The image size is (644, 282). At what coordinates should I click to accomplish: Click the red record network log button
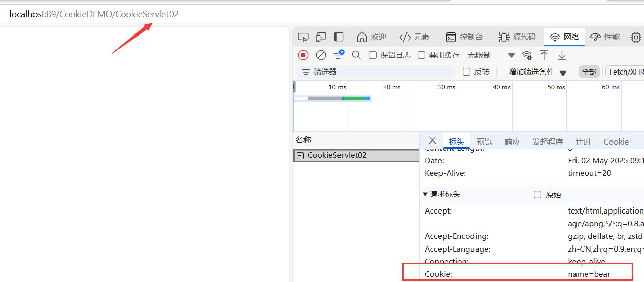303,55
